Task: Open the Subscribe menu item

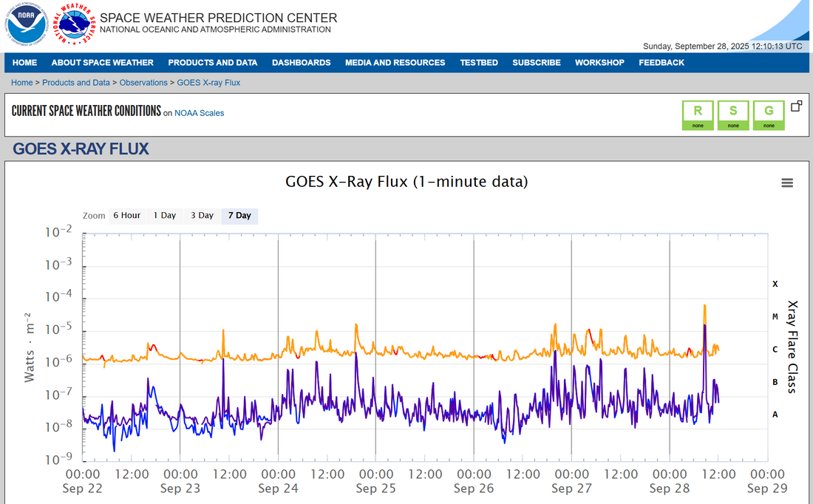Action: click(536, 63)
